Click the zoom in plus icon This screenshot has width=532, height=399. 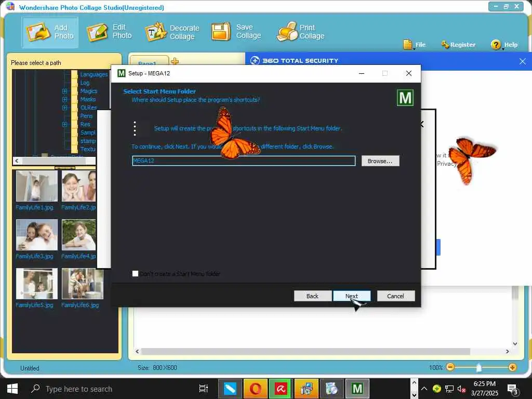pyautogui.click(x=512, y=367)
